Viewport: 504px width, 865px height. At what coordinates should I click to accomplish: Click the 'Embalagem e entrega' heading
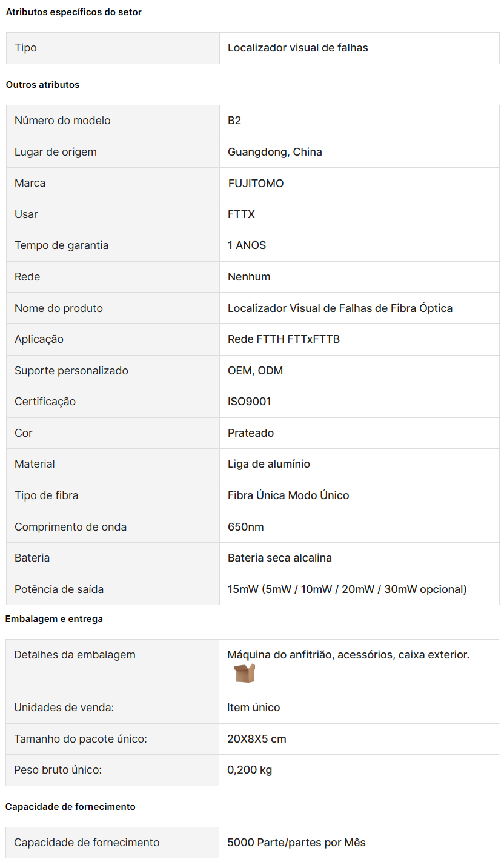(54, 619)
